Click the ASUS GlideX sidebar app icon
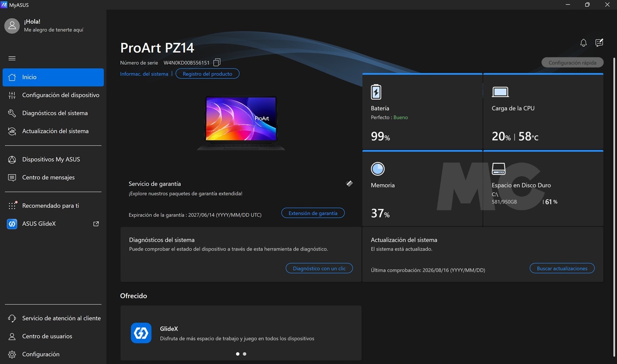 click(12, 224)
